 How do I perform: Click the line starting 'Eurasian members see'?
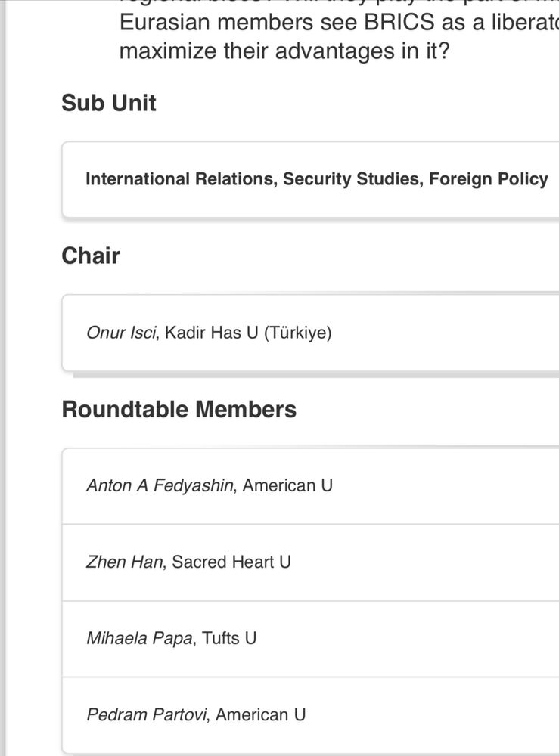[339, 23]
